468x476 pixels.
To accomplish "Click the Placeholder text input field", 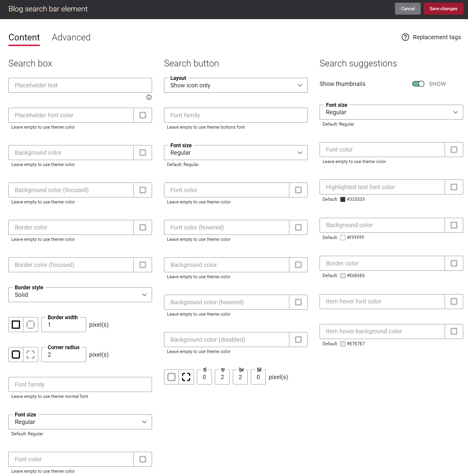I will 80,85.
